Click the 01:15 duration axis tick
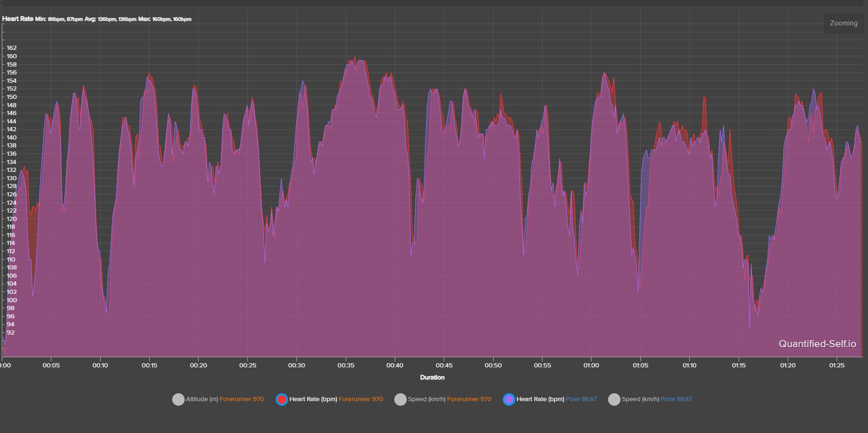Image resolution: width=868 pixels, height=433 pixels. point(739,366)
